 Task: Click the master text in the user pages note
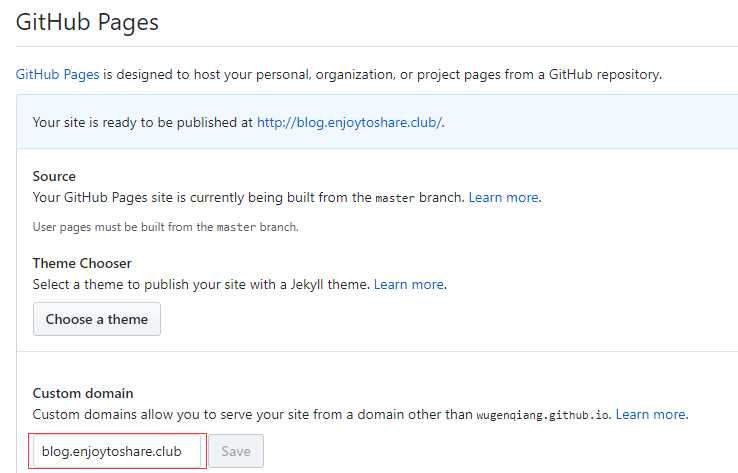pyautogui.click(x=233, y=227)
